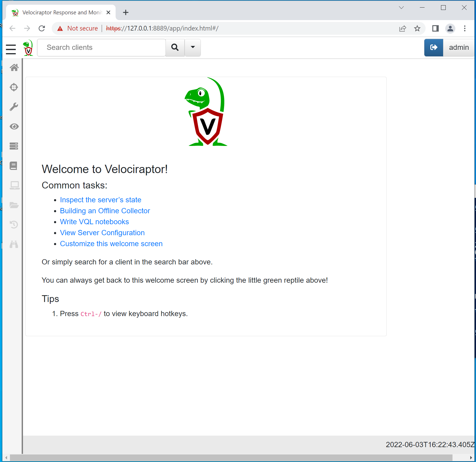
Task: Focus the Search clients input
Action: (x=101, y=48)
